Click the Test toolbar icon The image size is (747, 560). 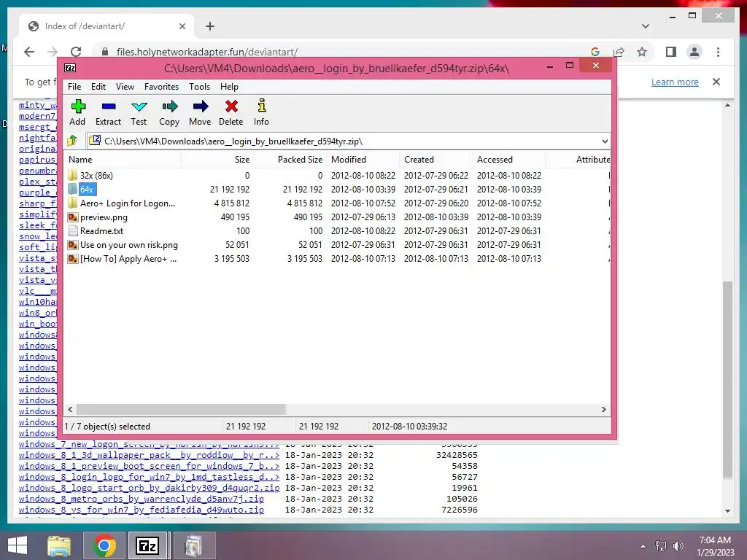pyautogui.click(x=139, y=106)
